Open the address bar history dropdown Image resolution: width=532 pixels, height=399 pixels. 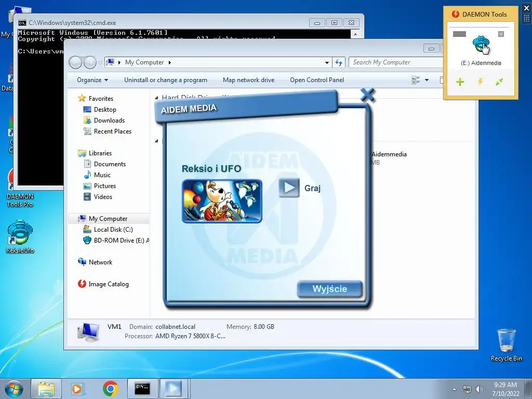tap(327, 62)
